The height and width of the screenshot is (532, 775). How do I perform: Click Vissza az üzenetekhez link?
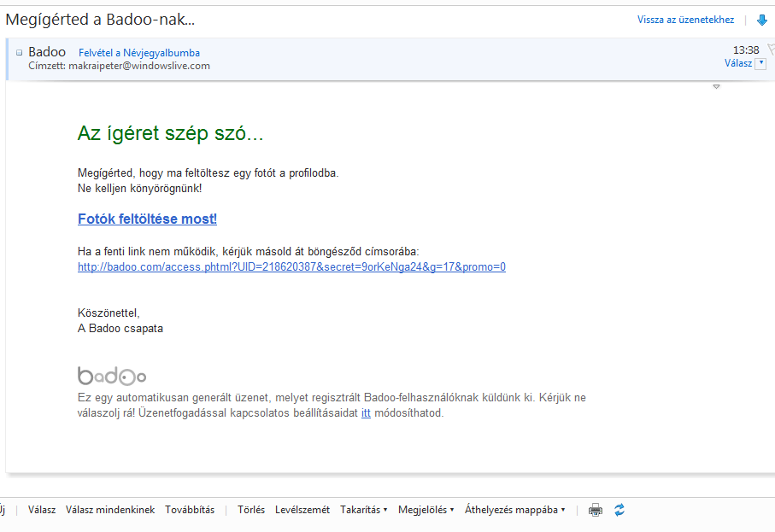point(685,20)
